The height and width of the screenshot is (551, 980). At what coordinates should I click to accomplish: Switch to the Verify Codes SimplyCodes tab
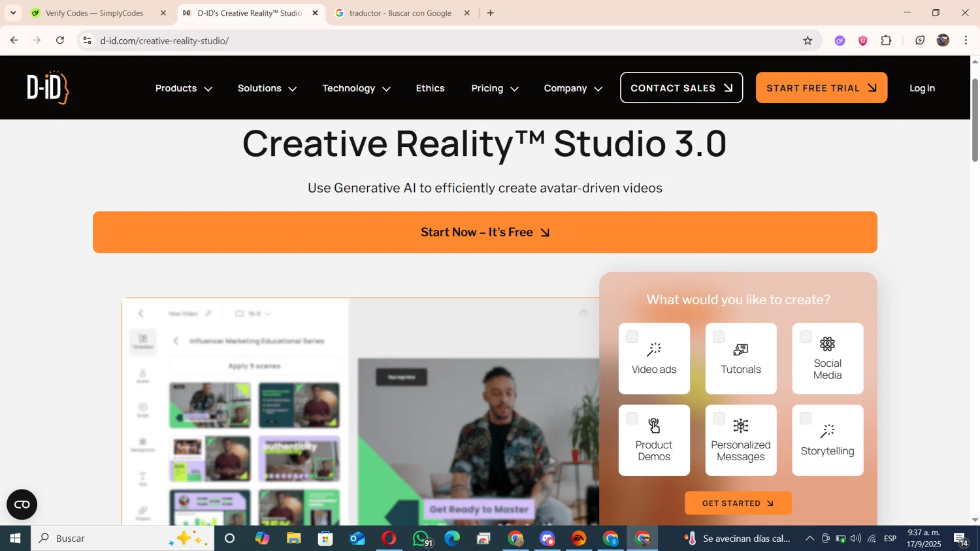coord(98,13)
